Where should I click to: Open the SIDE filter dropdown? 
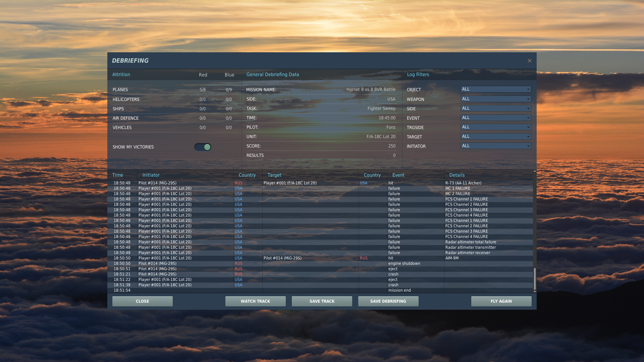(x=495, y=108)
